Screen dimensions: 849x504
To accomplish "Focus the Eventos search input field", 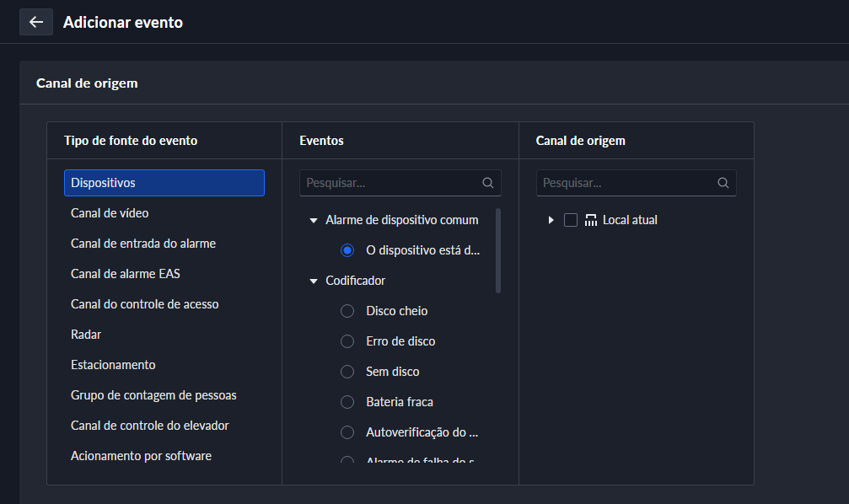I will pyautogui.click(x=390, y=183).
